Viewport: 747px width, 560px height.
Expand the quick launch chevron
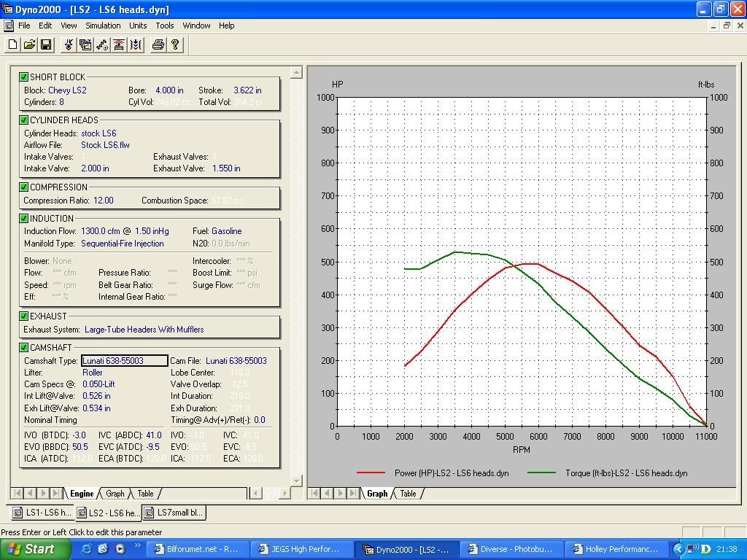tap(138, 545)
